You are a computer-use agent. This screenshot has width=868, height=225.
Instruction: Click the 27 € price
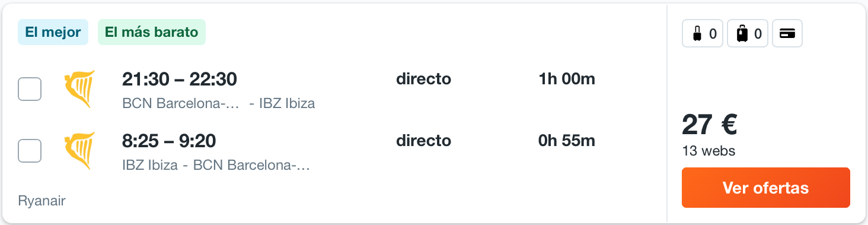[x=709, y=125]
